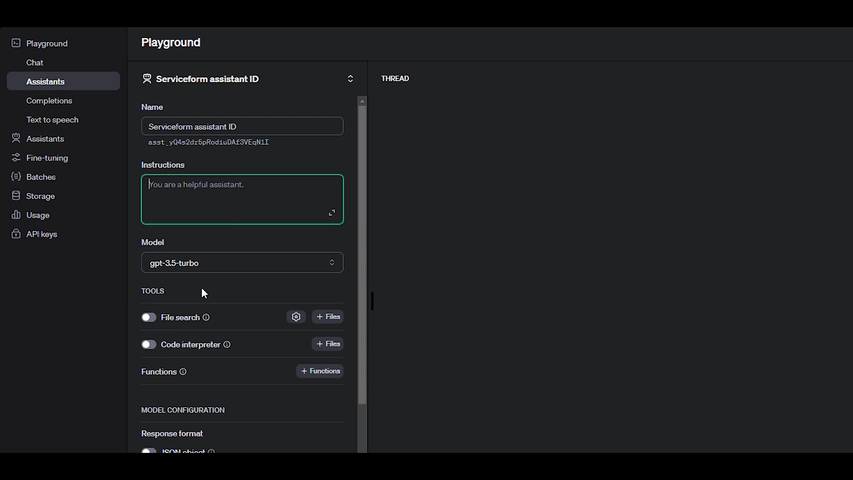Select Completions in the sidebar
The image size is (853, 480).
click(49, 101)
